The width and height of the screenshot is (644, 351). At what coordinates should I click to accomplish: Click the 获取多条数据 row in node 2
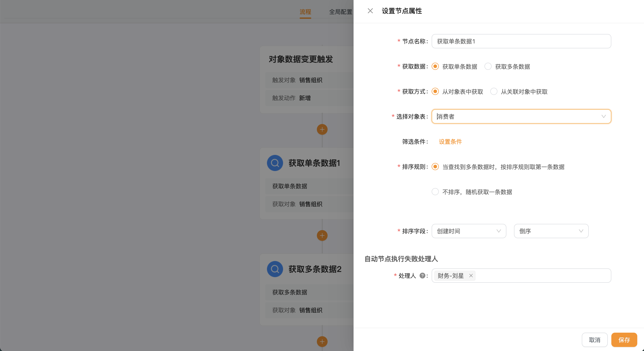(x=309, y=292)
